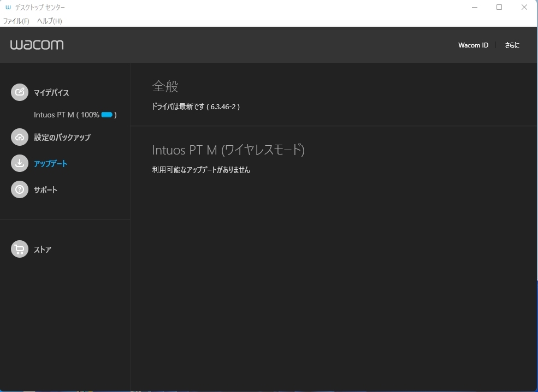
Task: Select 設定のバックアップ in the sidebar
Action: (x=62, y=137)
